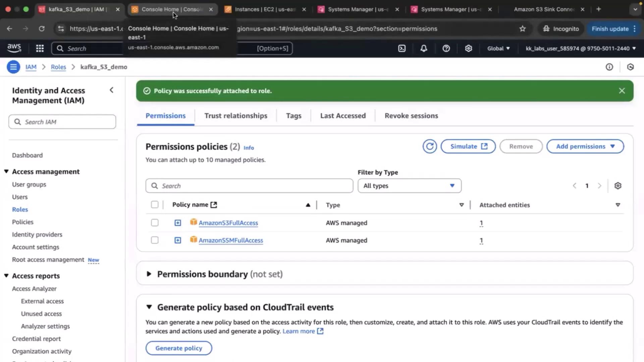The width and height of the screenshot is (644, 362).
Task: Open the AWS home logo
Action: click(14, 48)
